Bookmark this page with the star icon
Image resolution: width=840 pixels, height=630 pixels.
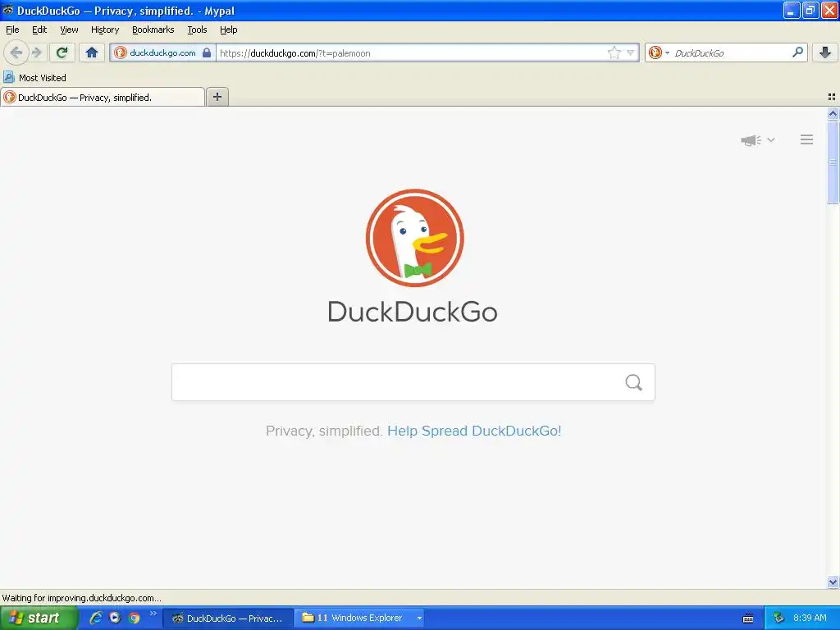(614, 52)
